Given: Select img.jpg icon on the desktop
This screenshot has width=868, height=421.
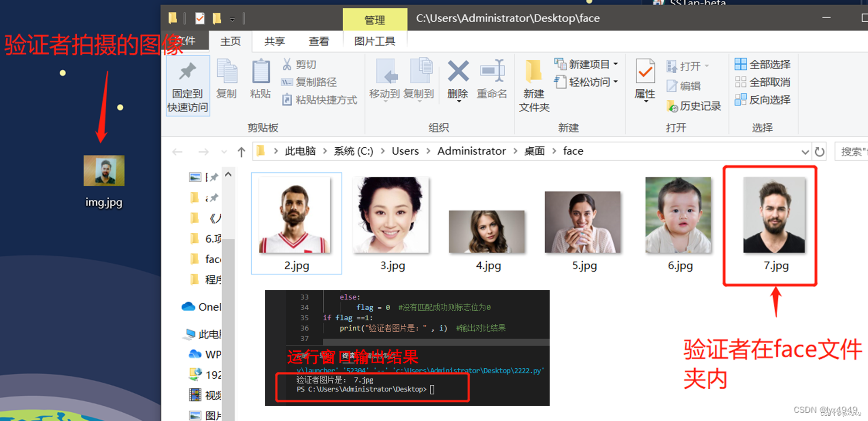Looking at the screenshot, I should (104, 171).
